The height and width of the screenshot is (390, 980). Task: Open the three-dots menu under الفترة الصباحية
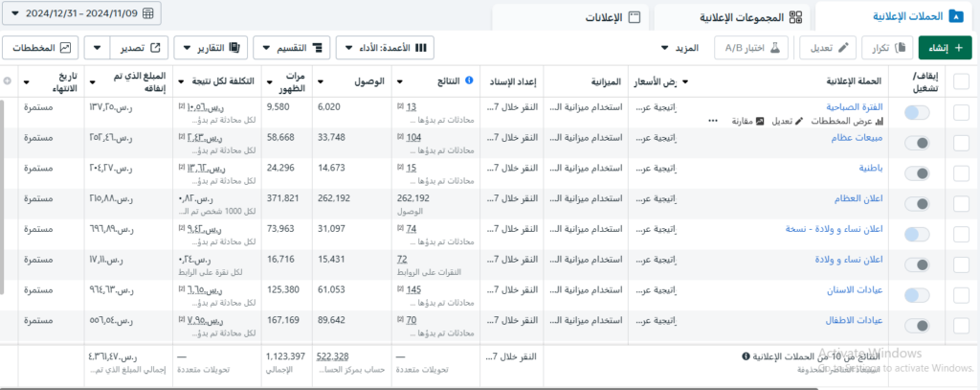pyautogui.click(x=713, y=122)
